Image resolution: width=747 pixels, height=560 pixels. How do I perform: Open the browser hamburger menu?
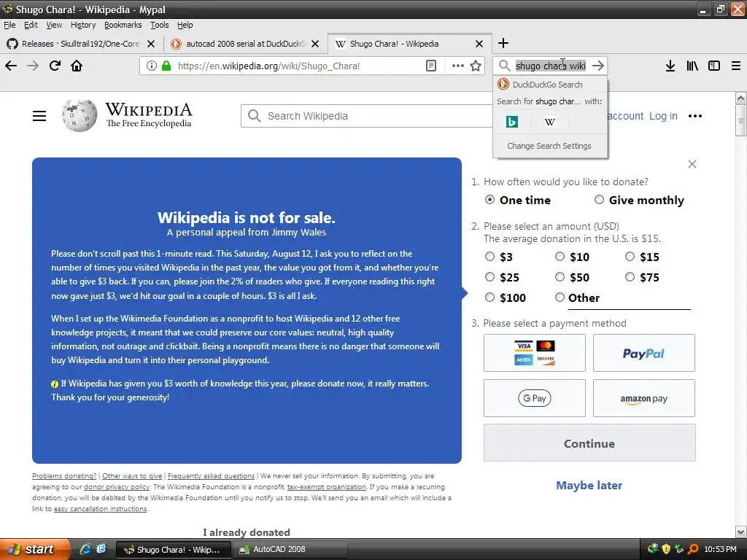(x=736, y=66)
